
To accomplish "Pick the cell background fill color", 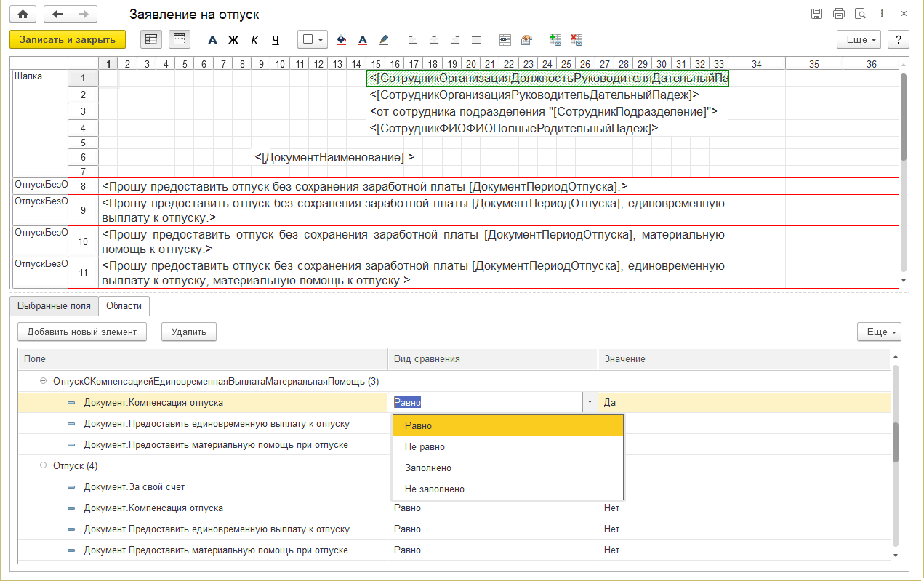I will (342, 39).
